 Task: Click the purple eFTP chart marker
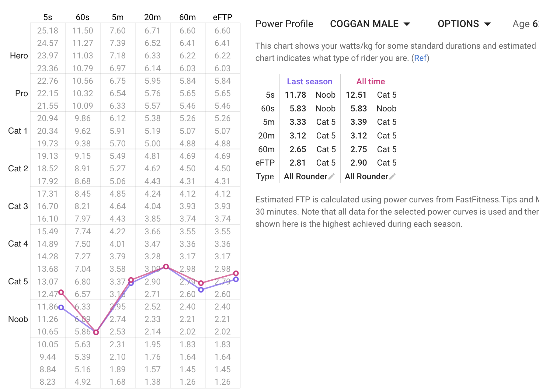tap(236, 279)
